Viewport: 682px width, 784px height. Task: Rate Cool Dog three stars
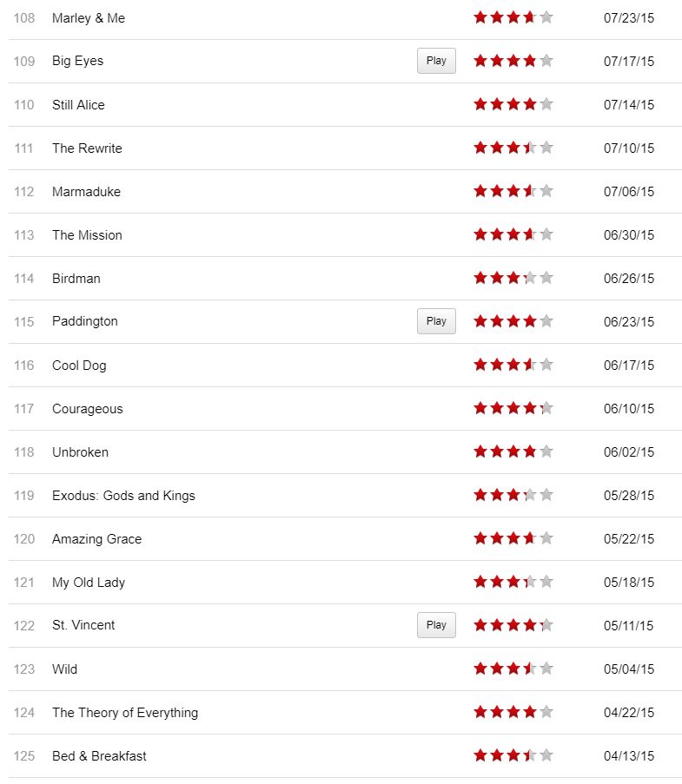click(x=513, y=365)
